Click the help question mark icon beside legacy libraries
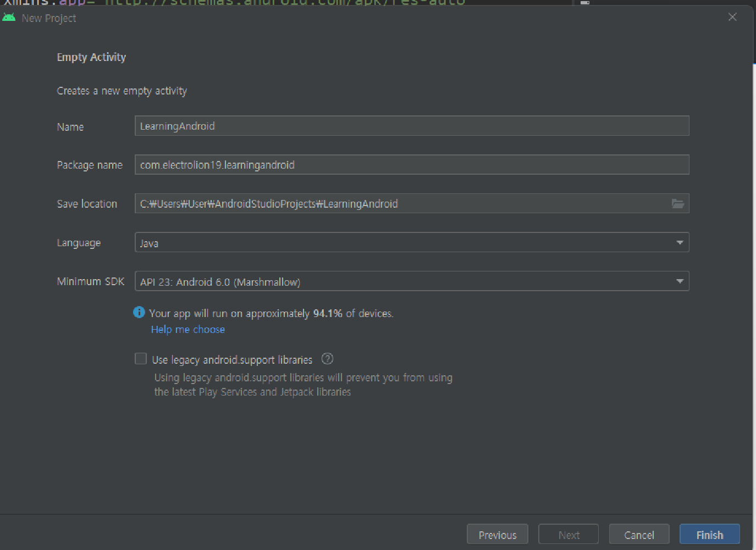The height and width of the screenshot is (550, 756). tap(327, 359)
